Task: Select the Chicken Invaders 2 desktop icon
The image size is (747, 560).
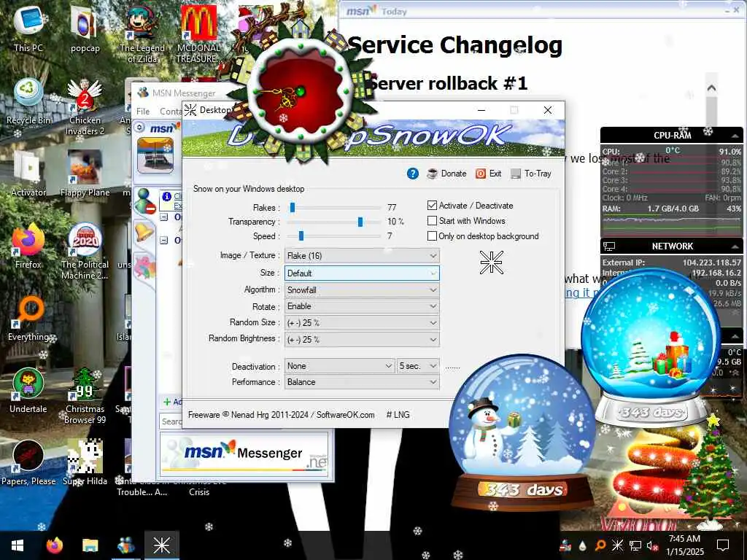Action: coord(85,108)
